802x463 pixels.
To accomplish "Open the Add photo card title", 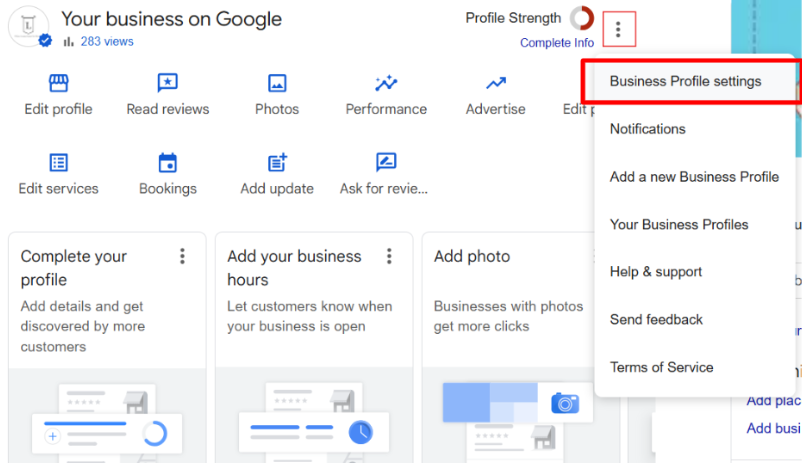I will (472, 256).
